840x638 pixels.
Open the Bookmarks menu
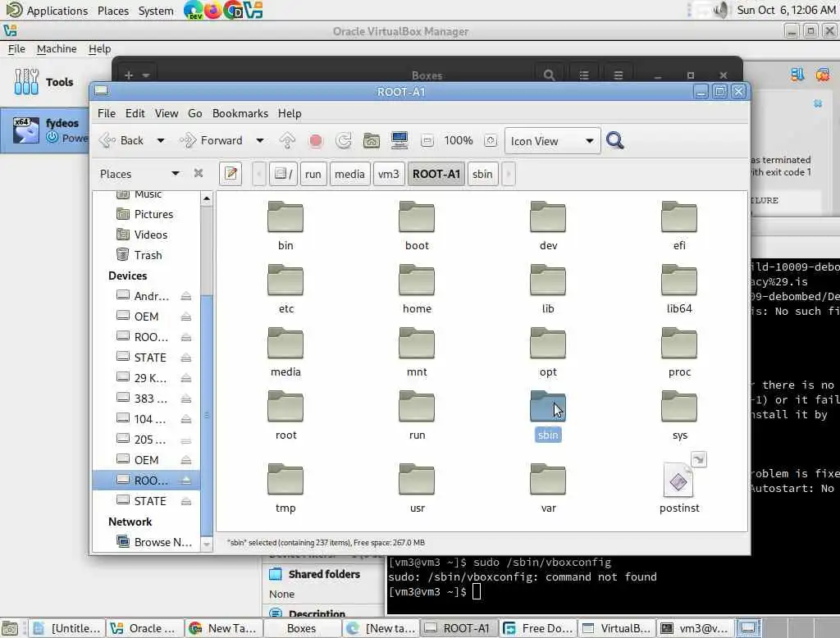240,113
